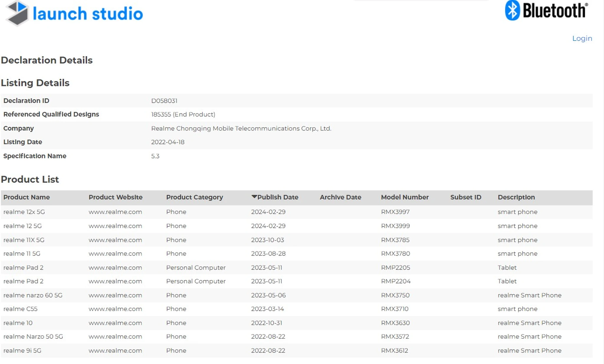This screenshot has height=364, width=604.
Task: Select the realme Narzo 50 5G product name
Action: point(33,337)
